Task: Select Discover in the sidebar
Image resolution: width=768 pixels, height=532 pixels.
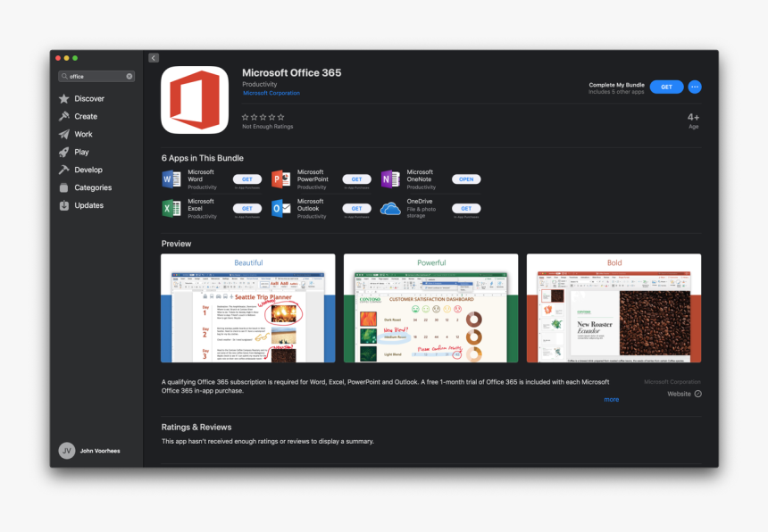Action: (89, 99)
